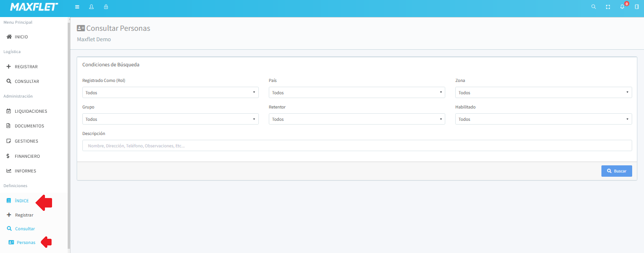Click the Descripción search text field
Viewport: 644px width, 253px height.
(x=357, y=145)
